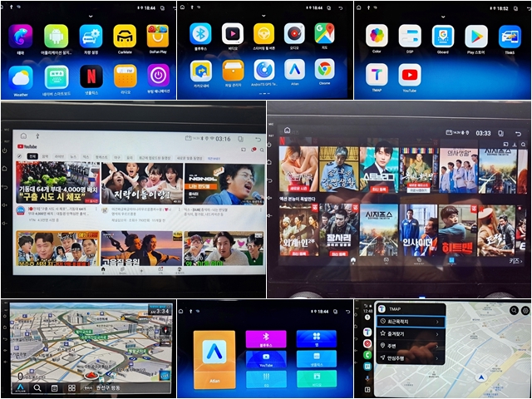Expand the 안심주행 entry in TMAP
Viewport: 532px width, 399px height.
[410, 359]
